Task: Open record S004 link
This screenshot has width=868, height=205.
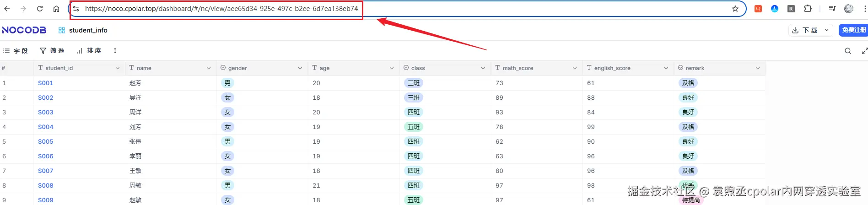Action: pos(46,127)
